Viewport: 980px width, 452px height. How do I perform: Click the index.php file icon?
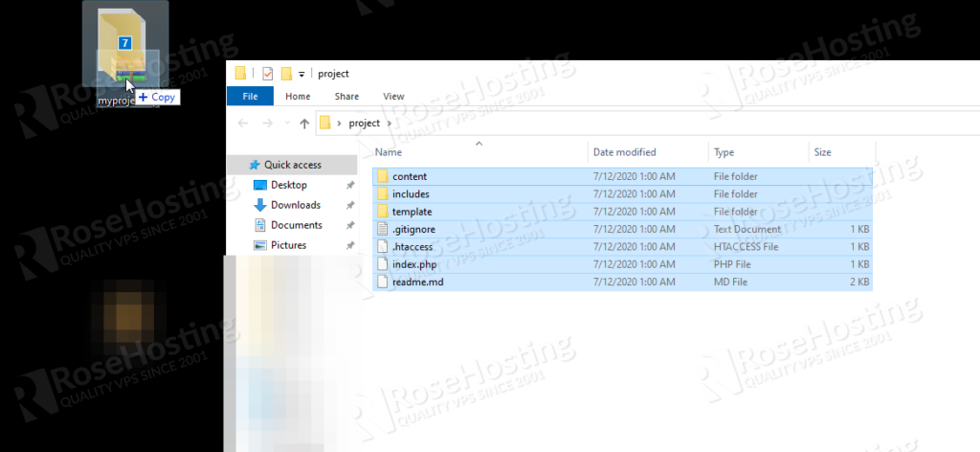(x=383, y=263)
